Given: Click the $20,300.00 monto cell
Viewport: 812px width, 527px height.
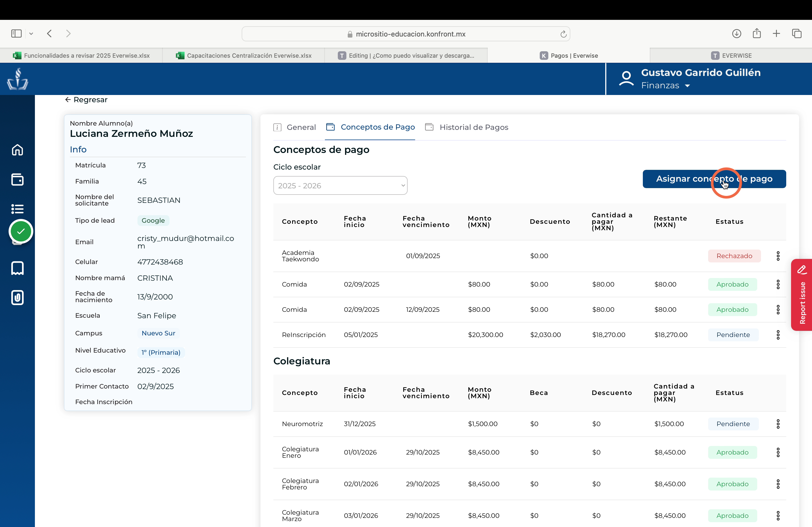Looking at the screenshot, I should pos(485,335).
